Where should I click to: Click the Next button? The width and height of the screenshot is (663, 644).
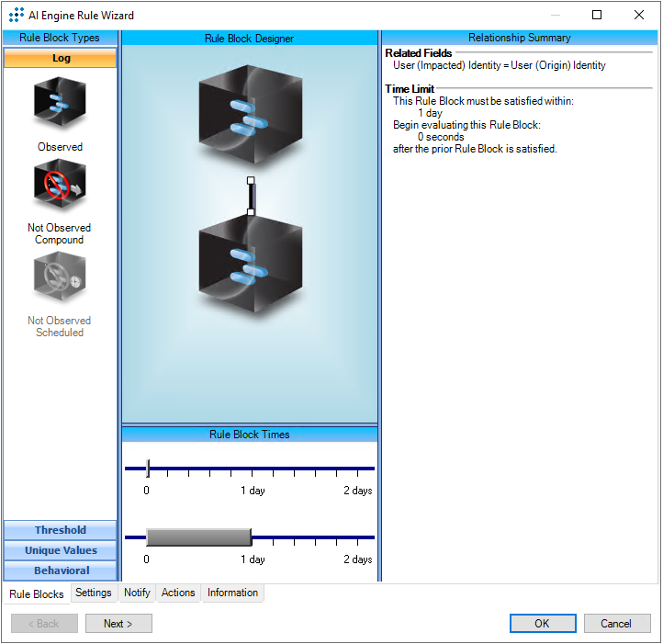pyautogui.click(x=118, y=624)
